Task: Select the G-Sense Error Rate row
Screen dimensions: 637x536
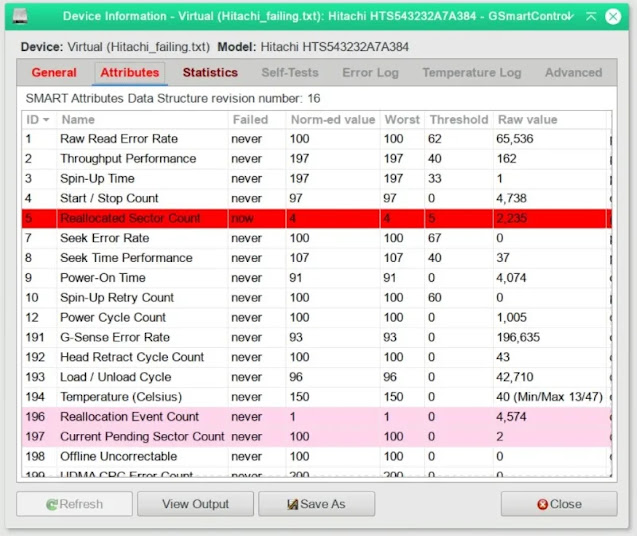Action: pyautogui.click(x=316, y=337)
